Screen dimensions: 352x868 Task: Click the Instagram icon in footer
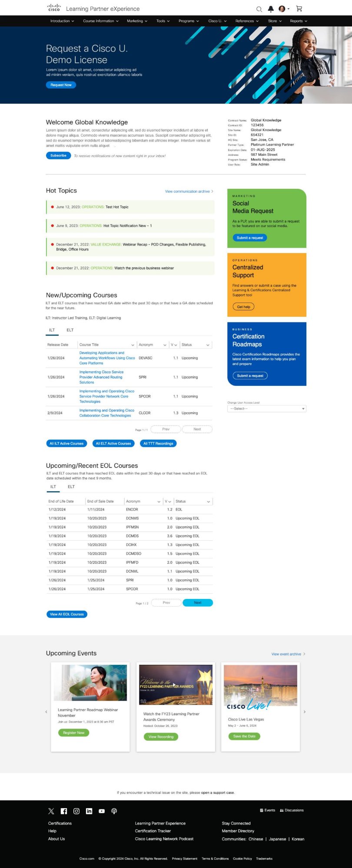pyautogui.click(x=76, y=811)
